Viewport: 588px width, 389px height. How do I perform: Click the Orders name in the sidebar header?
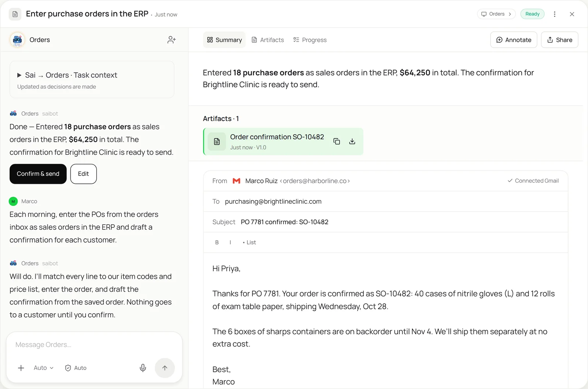click(x=40, y=40)
